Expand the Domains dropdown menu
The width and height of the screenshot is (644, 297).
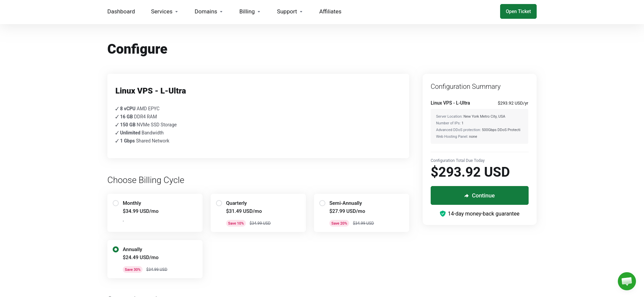[209, 11]
